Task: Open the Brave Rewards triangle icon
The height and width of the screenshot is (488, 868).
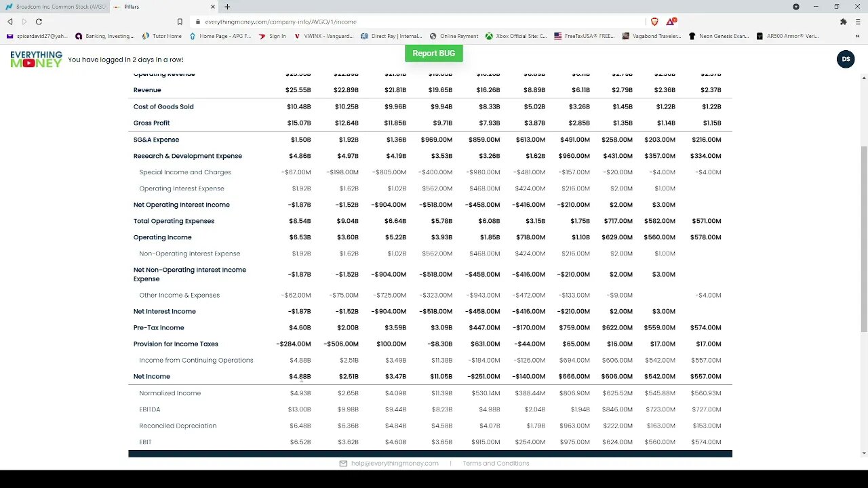Action: point(670,22)
